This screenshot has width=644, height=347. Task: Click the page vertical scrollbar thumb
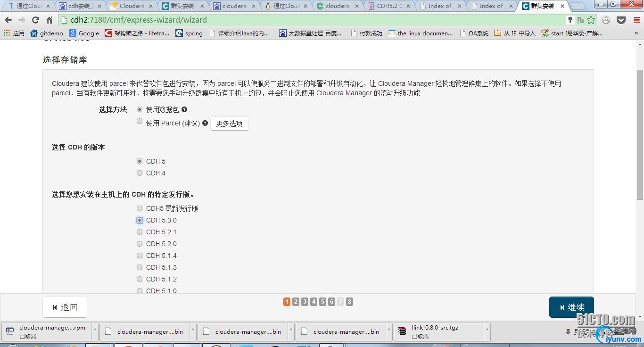click(640, 134)
